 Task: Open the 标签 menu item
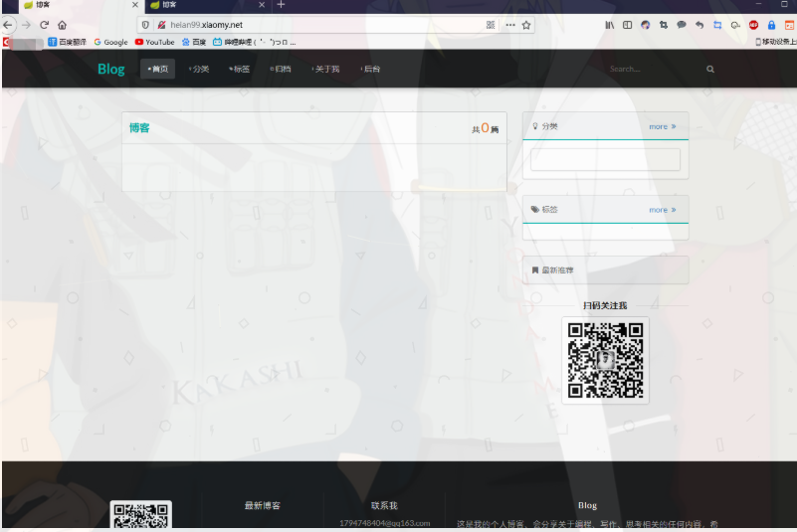point(240,69)
